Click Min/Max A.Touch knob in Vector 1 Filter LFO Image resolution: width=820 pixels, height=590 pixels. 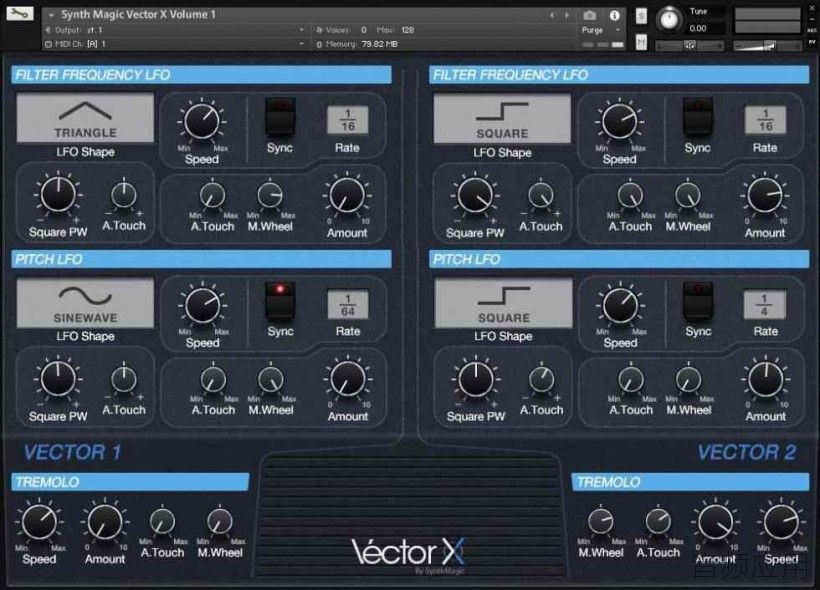212,196
